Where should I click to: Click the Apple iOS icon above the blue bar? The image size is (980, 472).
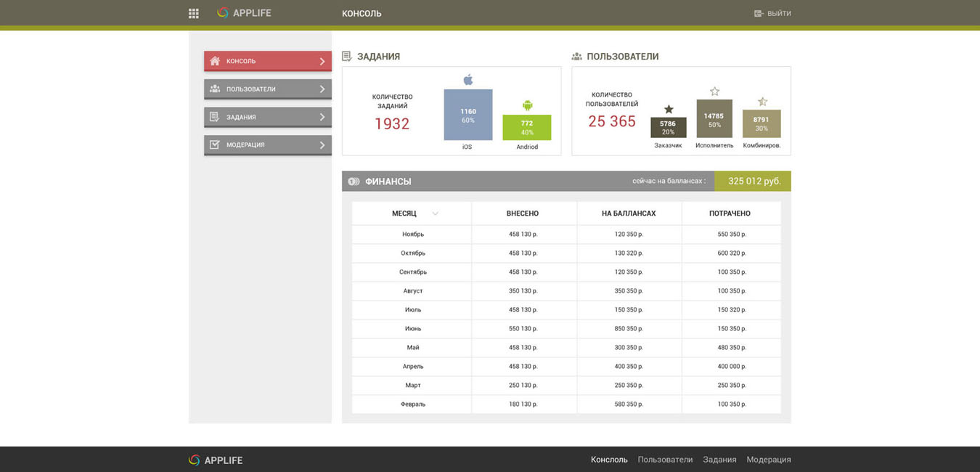click(x=468, y=79)
